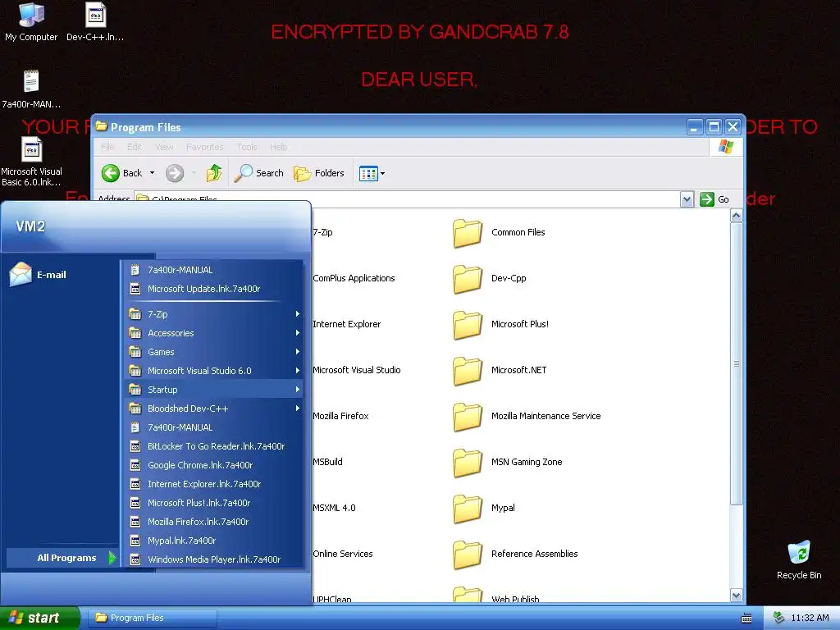Open Mozilla Firefox.lnk.7a400r menu entry
Image resolution: width=840 pixels, height=630 pixels.
click(213, 522)
